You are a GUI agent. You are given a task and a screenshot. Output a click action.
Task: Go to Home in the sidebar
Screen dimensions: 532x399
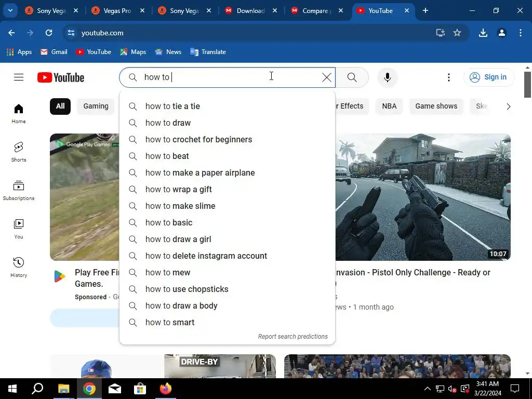tap(19, 114)
